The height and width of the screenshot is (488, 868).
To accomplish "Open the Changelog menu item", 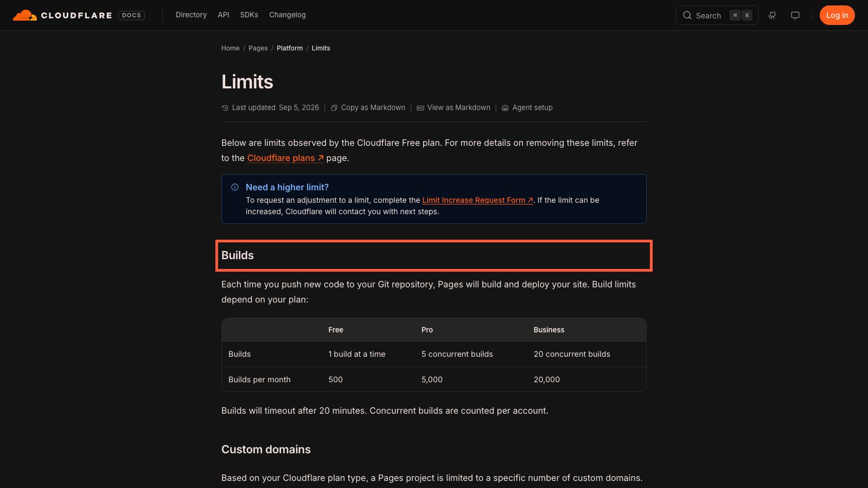I will [x=288, y=15].
